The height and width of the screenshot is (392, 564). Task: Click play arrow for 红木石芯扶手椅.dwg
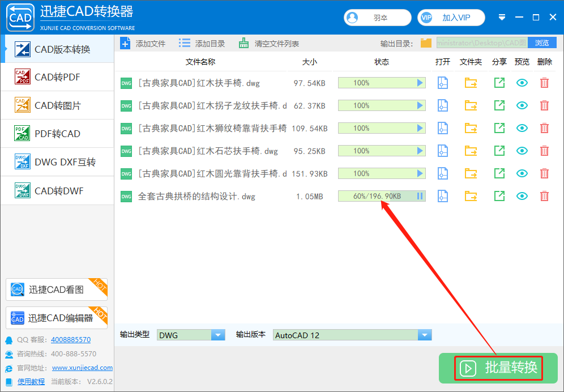click(x=420, y=151)
